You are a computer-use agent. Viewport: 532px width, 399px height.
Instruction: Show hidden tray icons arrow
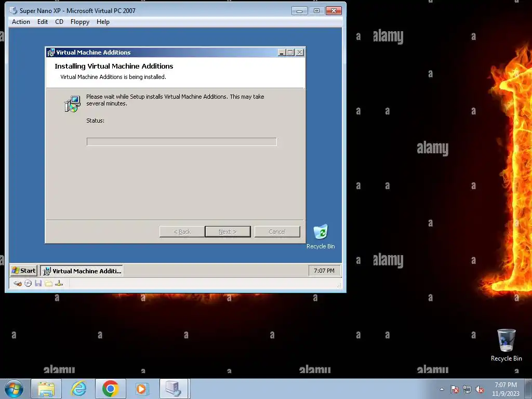442,390
